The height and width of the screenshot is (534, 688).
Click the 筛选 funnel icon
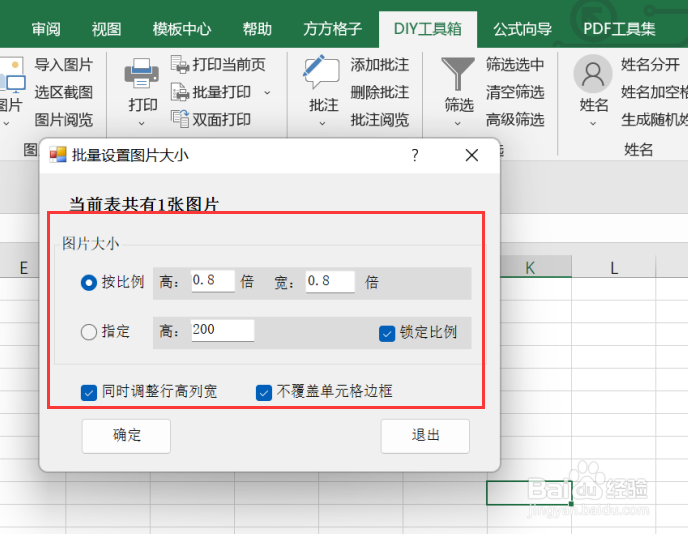click(x=458, y=74)
